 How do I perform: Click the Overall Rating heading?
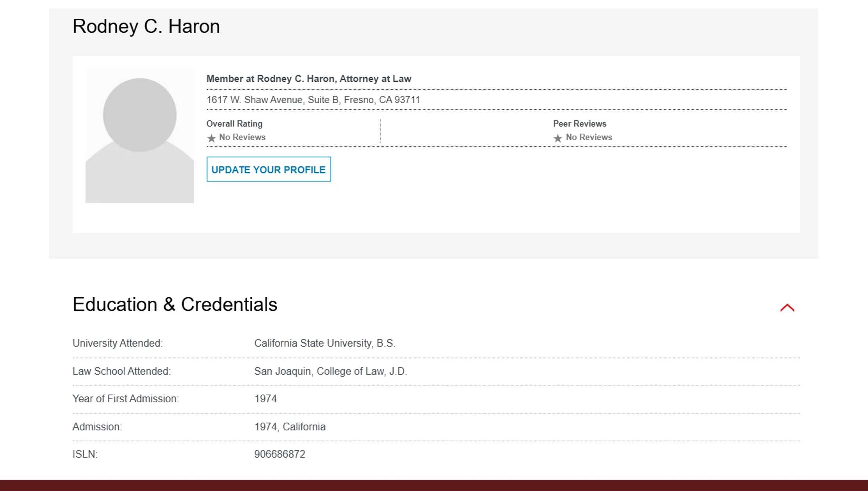[x=234, y=123]
